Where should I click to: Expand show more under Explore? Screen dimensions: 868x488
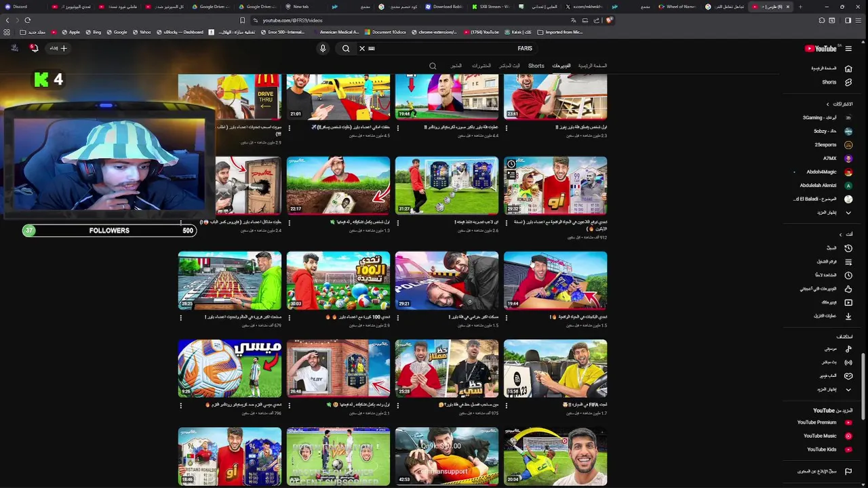848,389
